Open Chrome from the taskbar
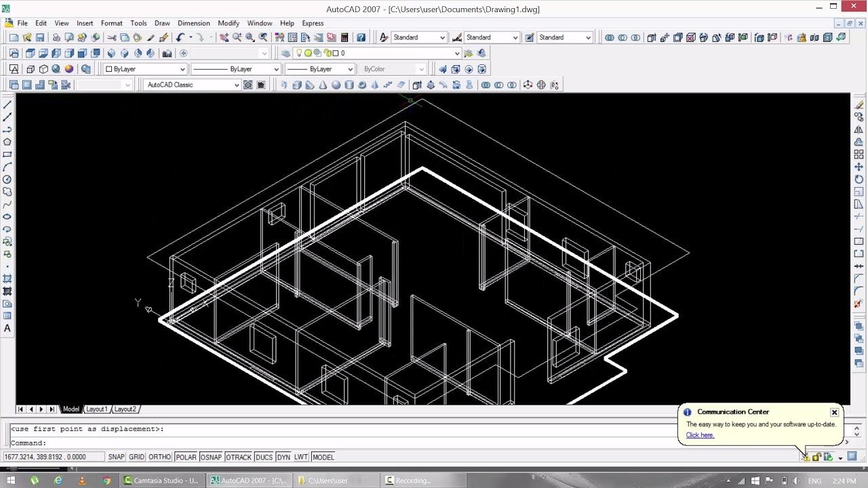Screen dimensions: 868x488 pyautogui.click(x=106, y=481)
